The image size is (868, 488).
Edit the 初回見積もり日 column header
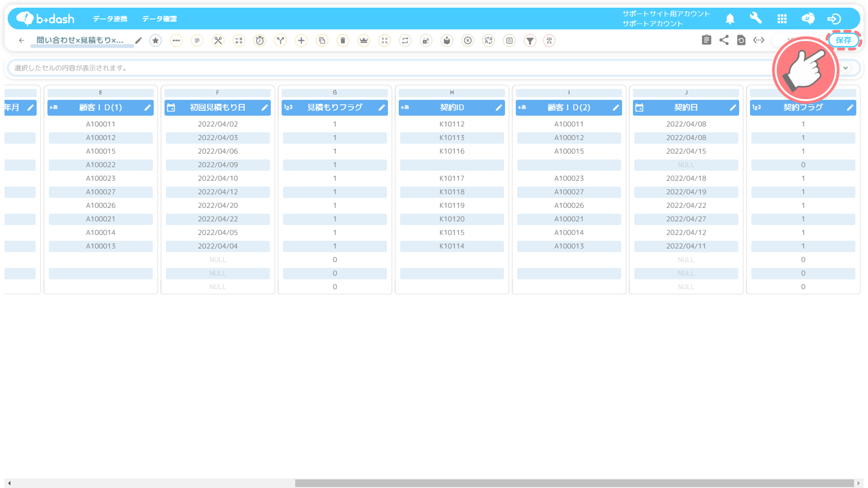coord(265,107)
